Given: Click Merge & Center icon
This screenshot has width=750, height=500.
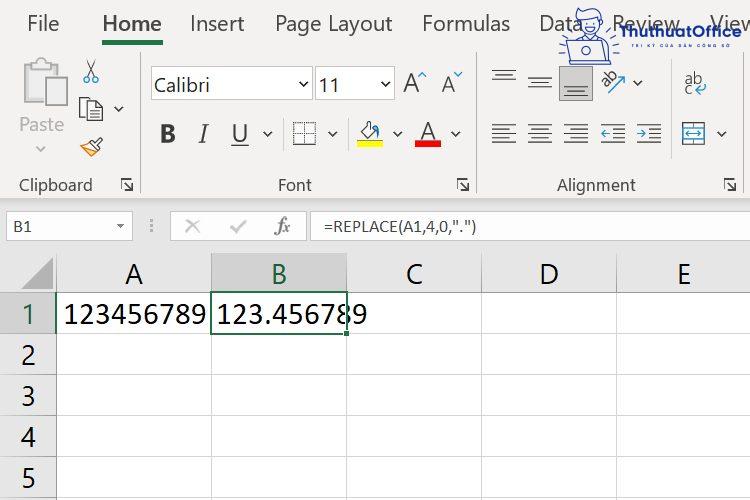Looking at the screenshot, I should 694,133.
